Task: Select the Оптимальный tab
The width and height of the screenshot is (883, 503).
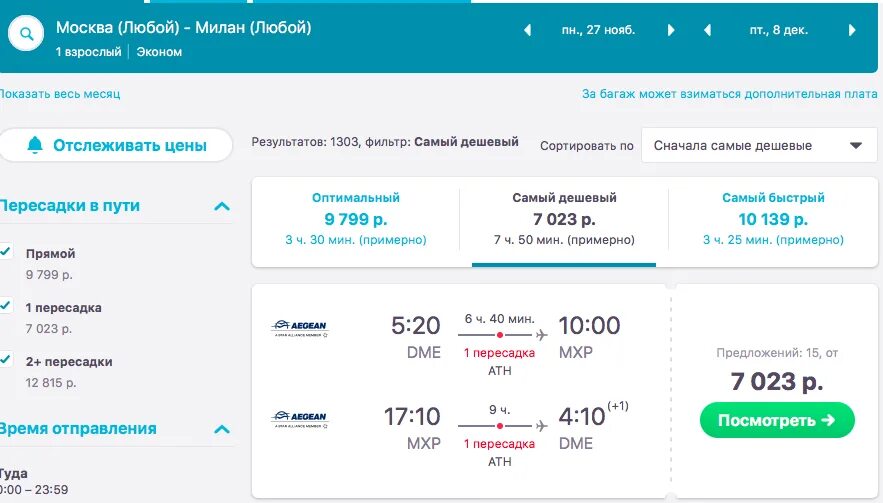Action: coord(355,219)
